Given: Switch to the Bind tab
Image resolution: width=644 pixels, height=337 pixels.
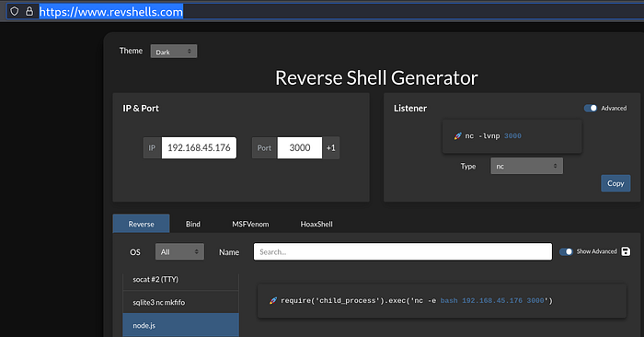Looking at the screenshot, I should 193,224.
